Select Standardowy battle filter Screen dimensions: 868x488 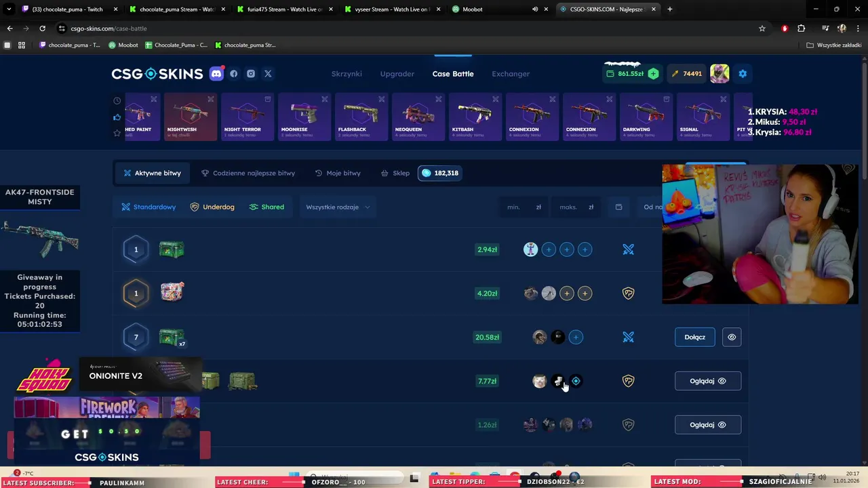pos(149,207)
